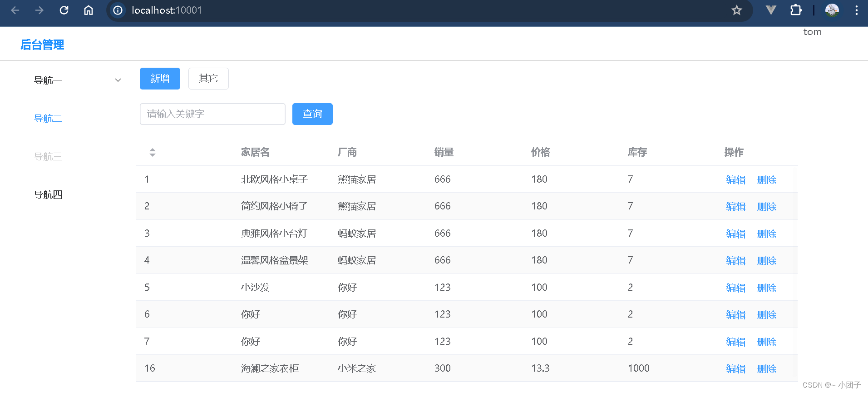Click the 其它 button

click(x=208, y=79)
